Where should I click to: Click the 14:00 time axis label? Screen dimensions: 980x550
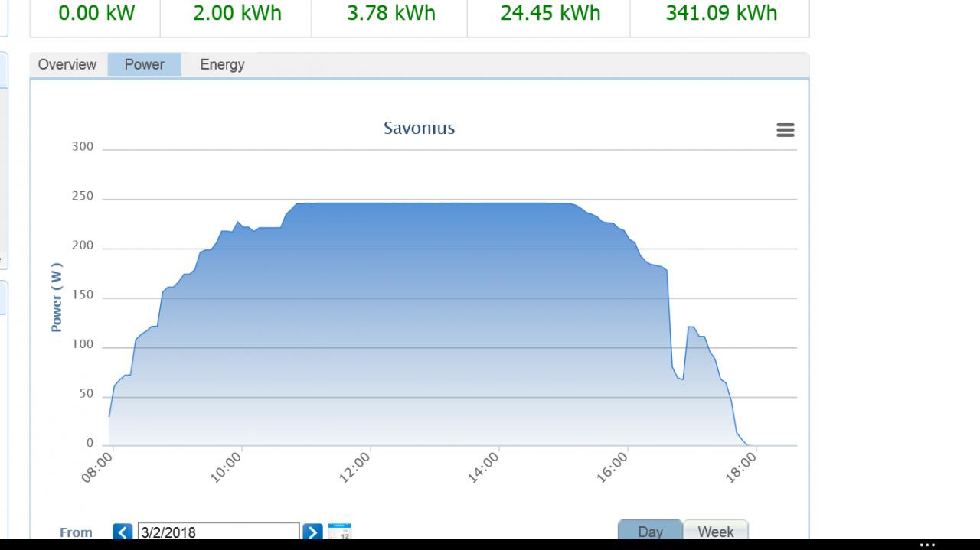pyautogui.click(x=483, y=467)
